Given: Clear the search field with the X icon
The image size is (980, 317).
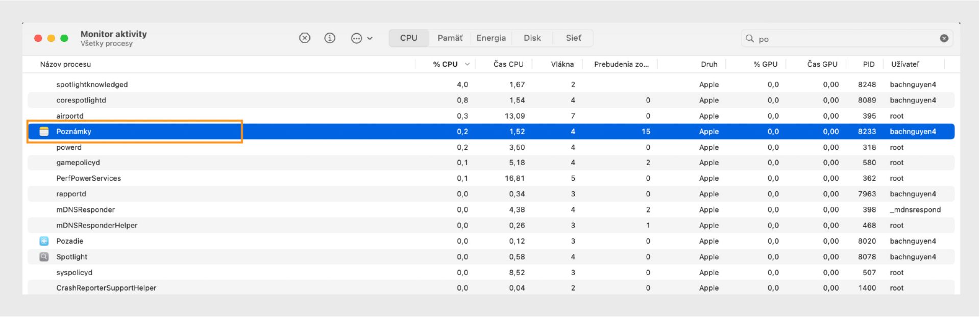Looking at the screenshot, I should (944, 38).
